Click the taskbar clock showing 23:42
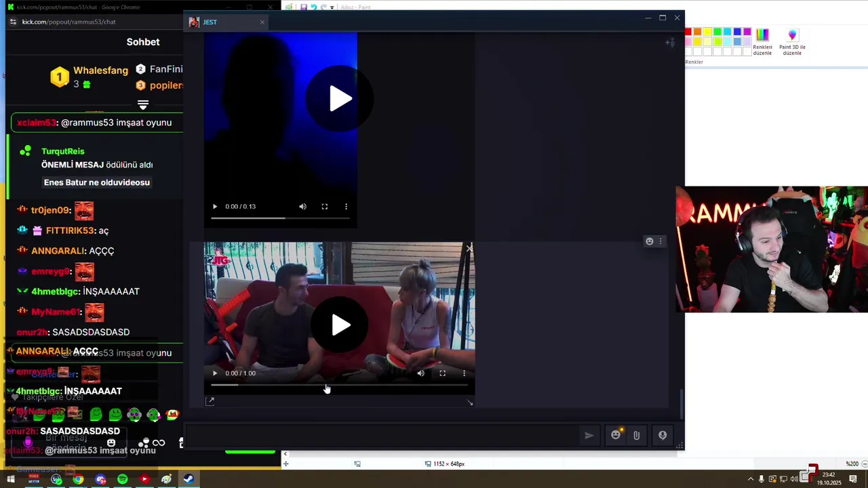 pyautogui.click(x=828, y=479)
